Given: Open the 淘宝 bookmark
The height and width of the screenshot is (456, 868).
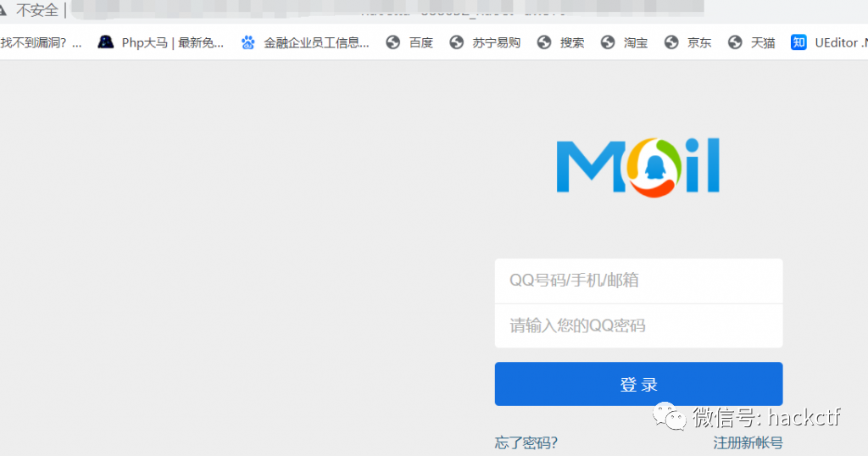Looking at the screenshot, I should point(636,42).
